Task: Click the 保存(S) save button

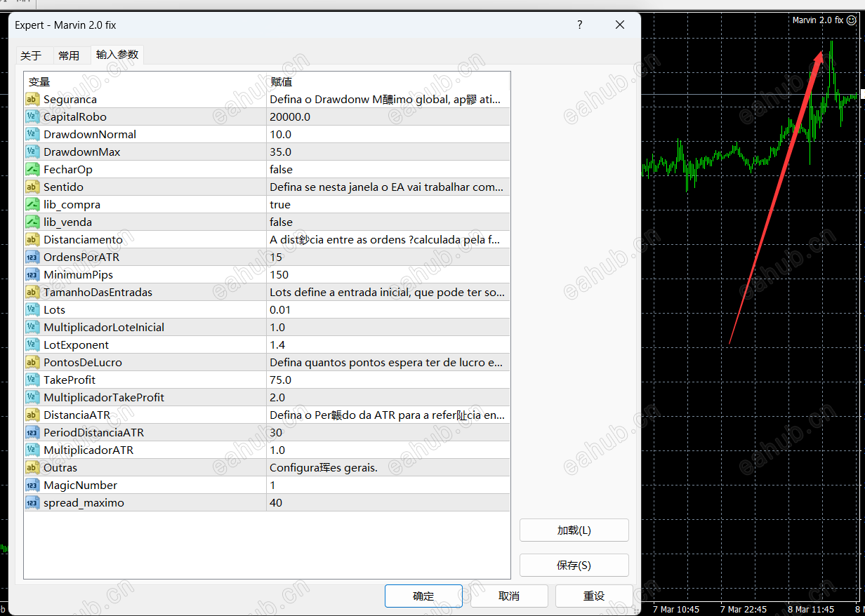Action: point(574,565)
